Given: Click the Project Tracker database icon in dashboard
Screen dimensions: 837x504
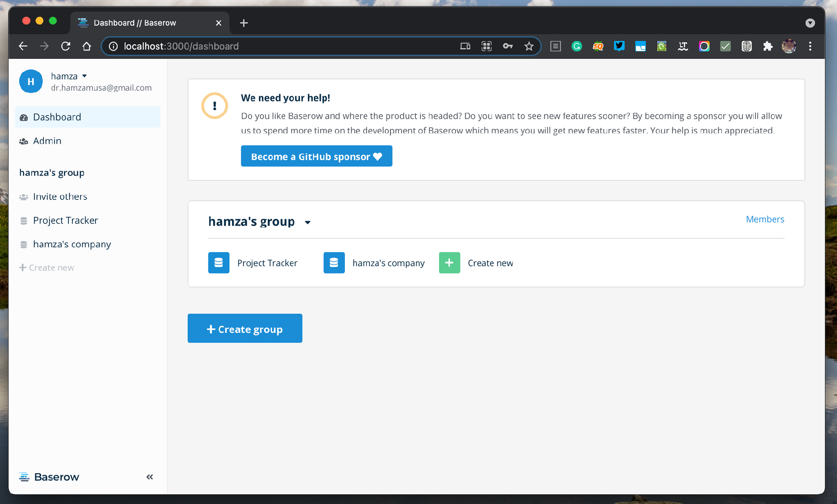Looking at the screenshot, I should [x=218, y=263].
